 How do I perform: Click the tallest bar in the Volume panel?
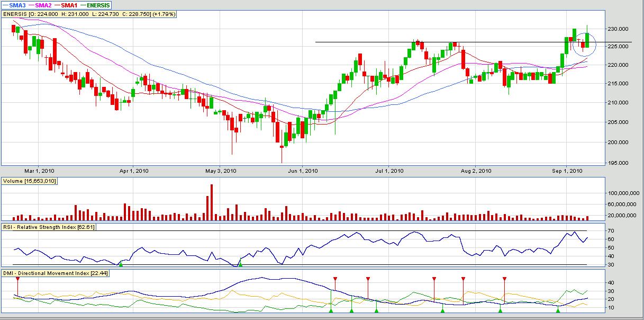tap(212, 202)
